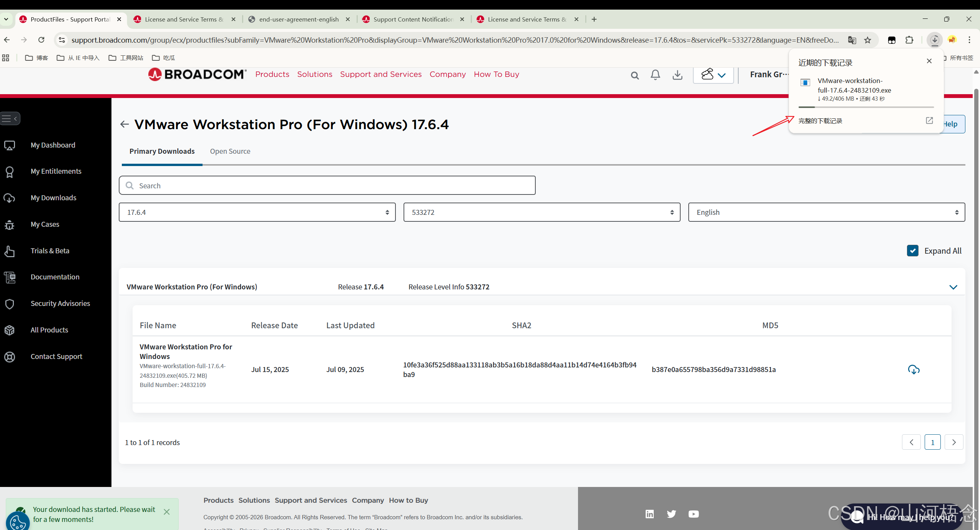The image size is (980, 530).
Task: Click the cloud download icon for VMware Workstation
Action: click(914, 369)
